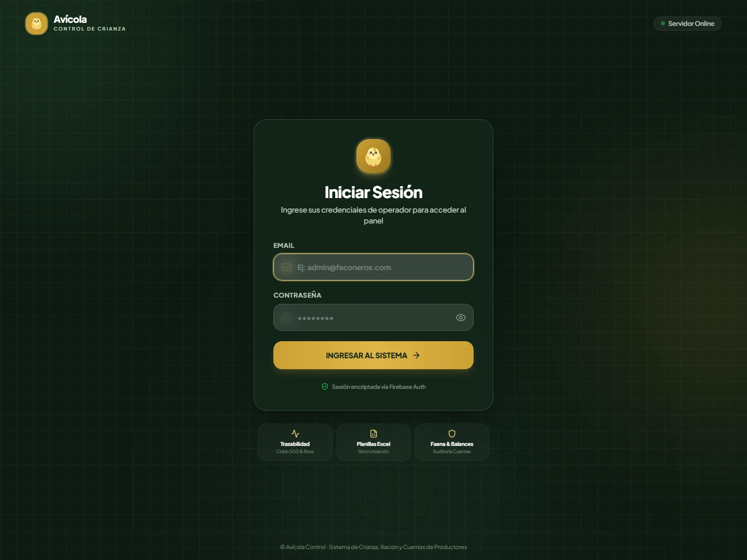
Task: Click the Trazabilidad card title
Action: coord(295,444)
